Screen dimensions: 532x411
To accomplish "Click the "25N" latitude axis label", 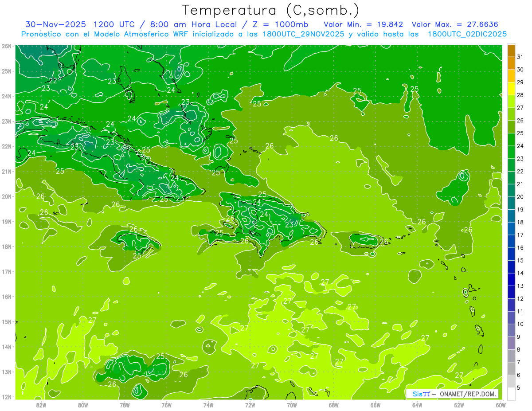I will [x=6, y=71].
